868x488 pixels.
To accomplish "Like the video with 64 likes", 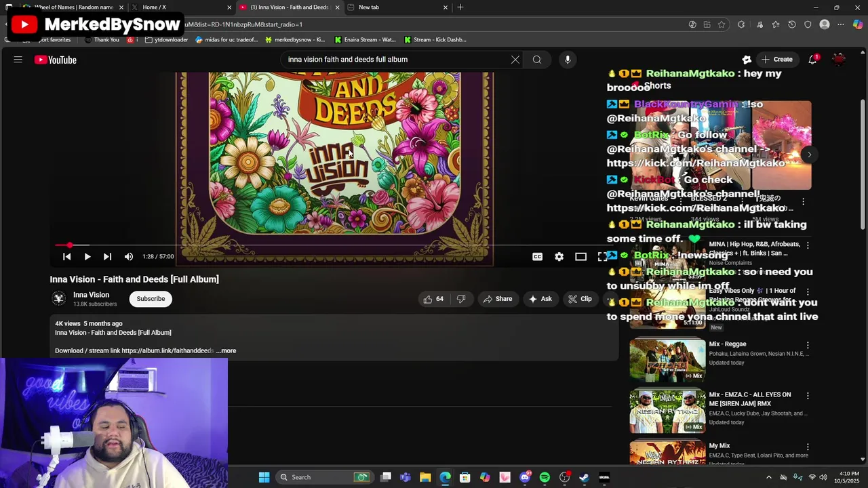I will tap(433, 299).
